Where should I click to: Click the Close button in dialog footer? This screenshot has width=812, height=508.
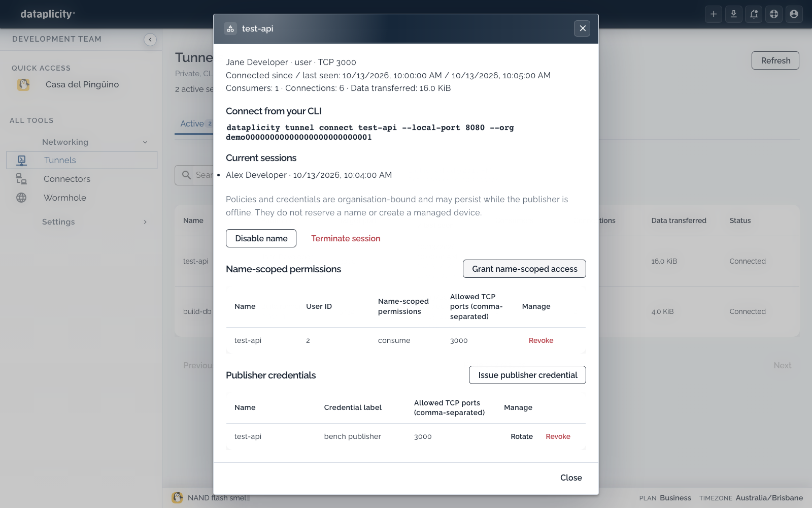coord(571,478)
